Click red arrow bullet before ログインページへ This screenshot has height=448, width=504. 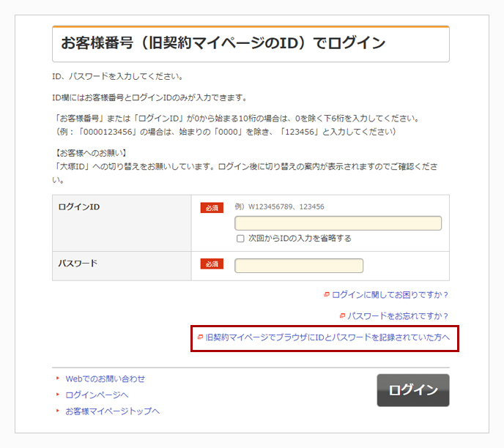click(58, 394)
